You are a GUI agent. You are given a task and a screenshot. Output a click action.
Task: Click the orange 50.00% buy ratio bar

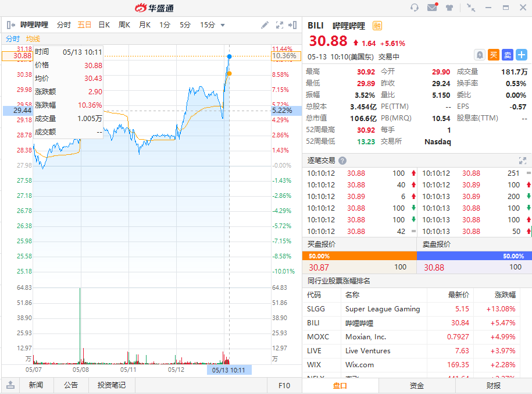click(359, 255)
